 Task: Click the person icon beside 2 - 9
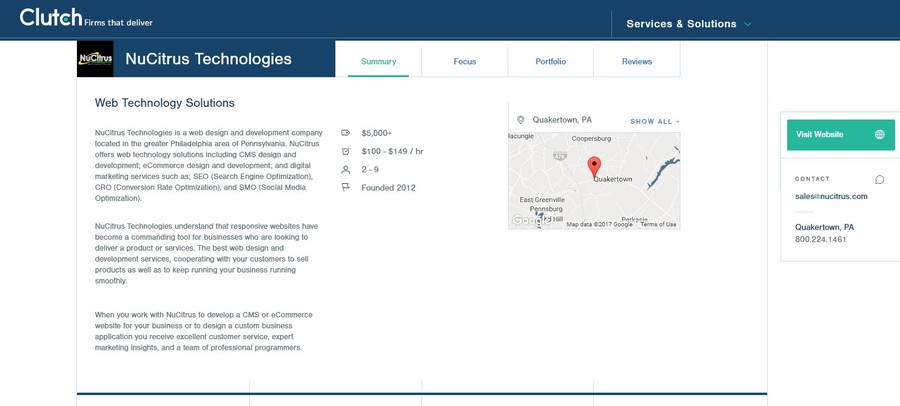coord(346,169)
